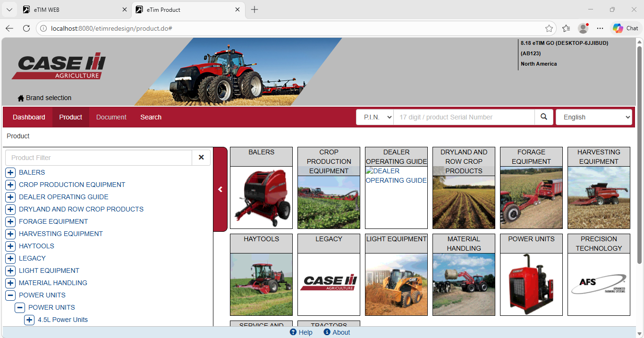Click the Brand selection link
Screen dimensions: 644x338
pos(49,98)
